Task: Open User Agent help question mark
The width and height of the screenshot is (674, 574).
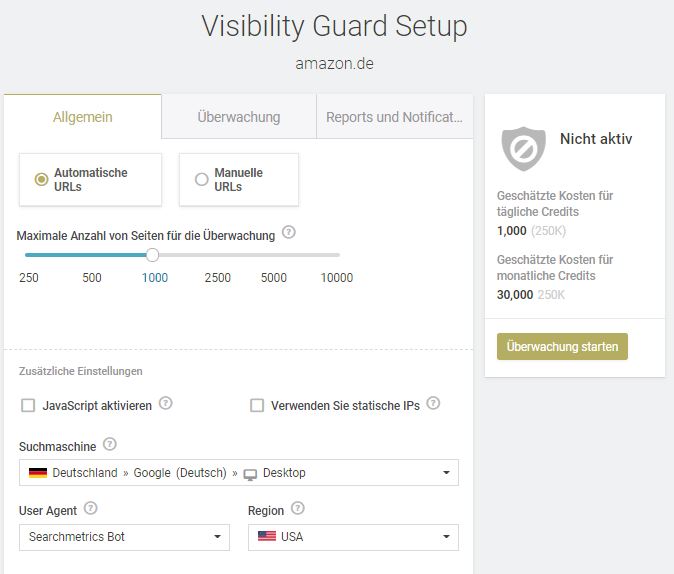Action: pyautogui.click(x=90, y=508)
